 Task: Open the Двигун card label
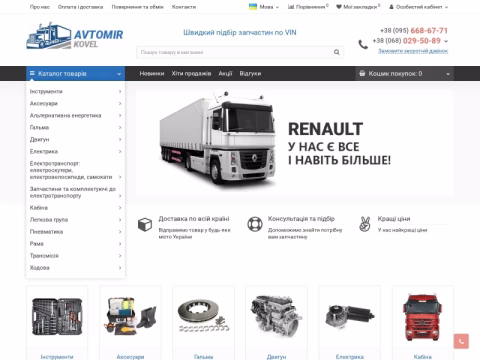(276, 357)
